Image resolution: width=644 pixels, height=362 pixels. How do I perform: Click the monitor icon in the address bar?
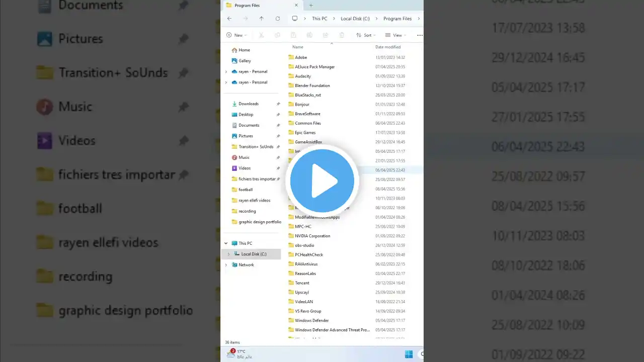(295, 19)
